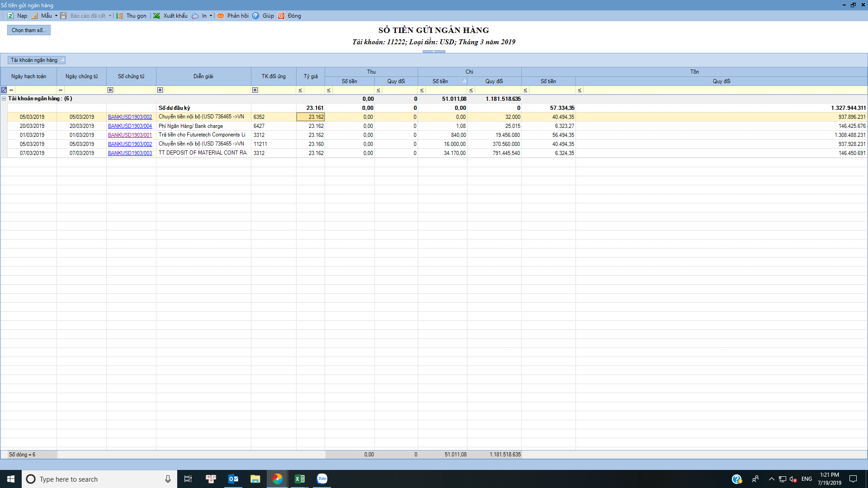The width and height of the screenshot is (868, 488).
Task: Click the Báo cáo đã cất save icon
Action: pos(63,16)
